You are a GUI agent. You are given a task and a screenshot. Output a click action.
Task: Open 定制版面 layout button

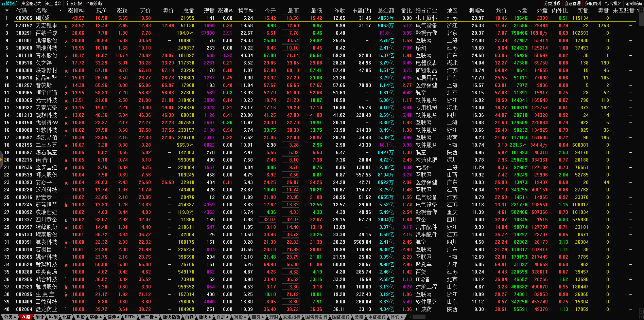pyautogui.click(x=633, y=3)
